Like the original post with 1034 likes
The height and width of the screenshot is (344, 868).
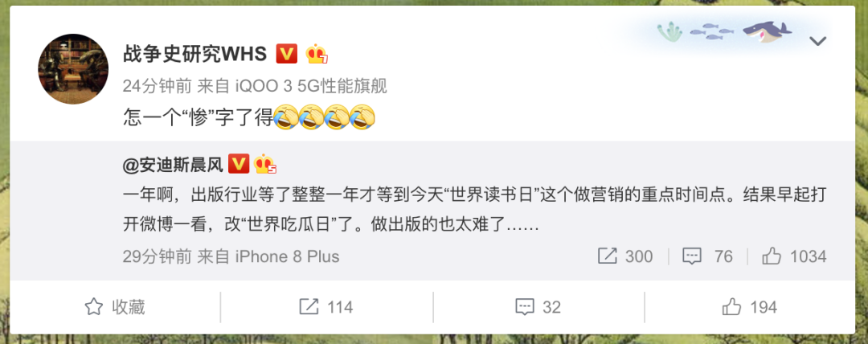[x=794, y=256]
